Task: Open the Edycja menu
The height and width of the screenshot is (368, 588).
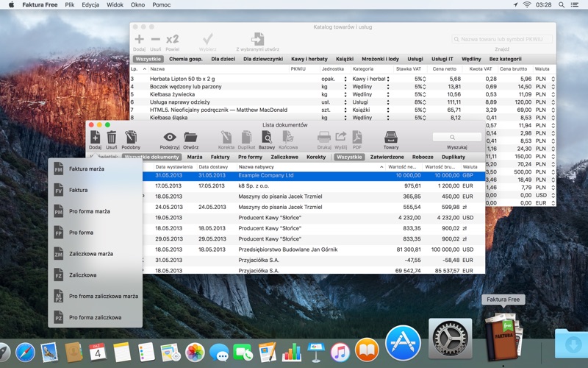Action: click(90, 4)
